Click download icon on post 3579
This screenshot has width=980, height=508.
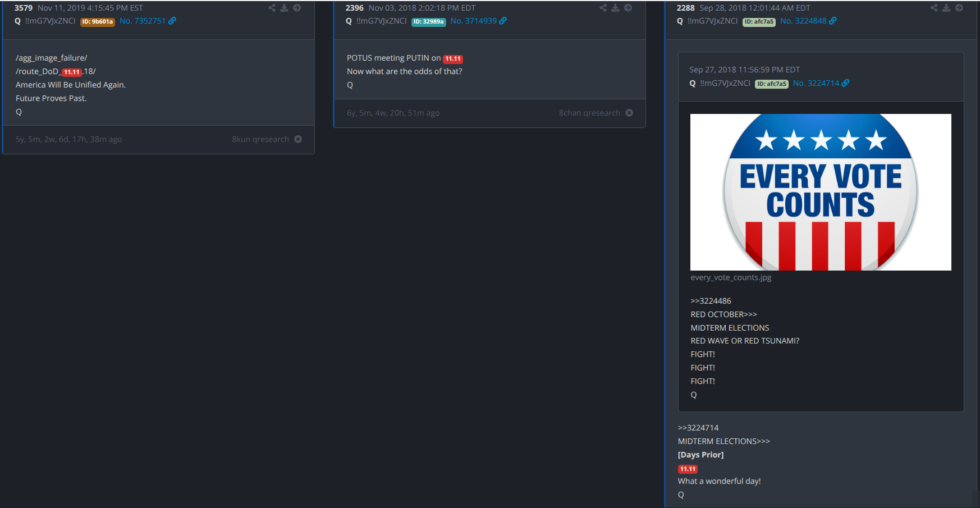[x=284, y=8]
